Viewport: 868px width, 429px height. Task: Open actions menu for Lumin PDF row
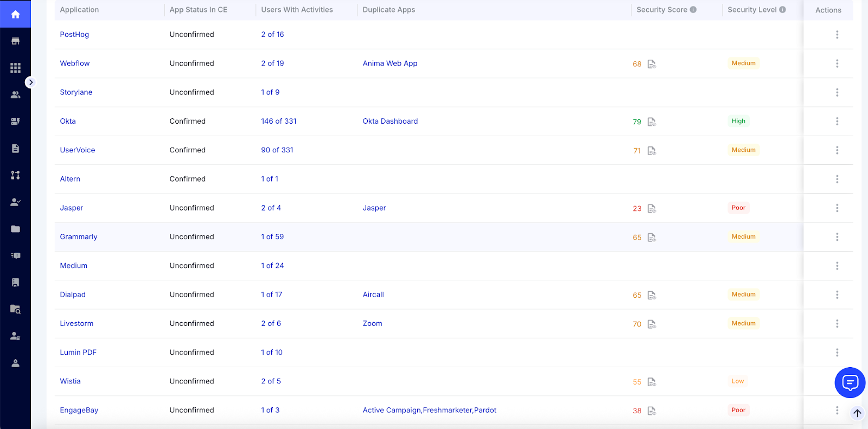pyautogui.click(x=837, y=353)
